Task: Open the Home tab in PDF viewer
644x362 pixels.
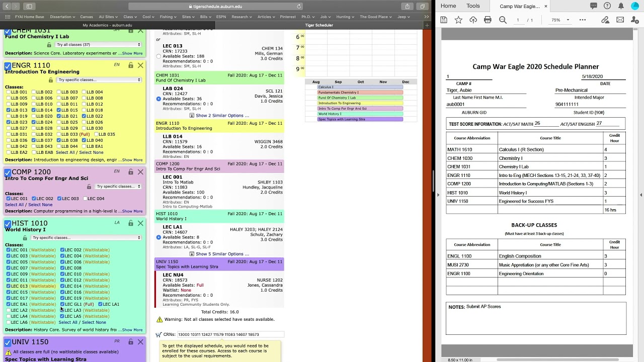Action: pos(448,6)
